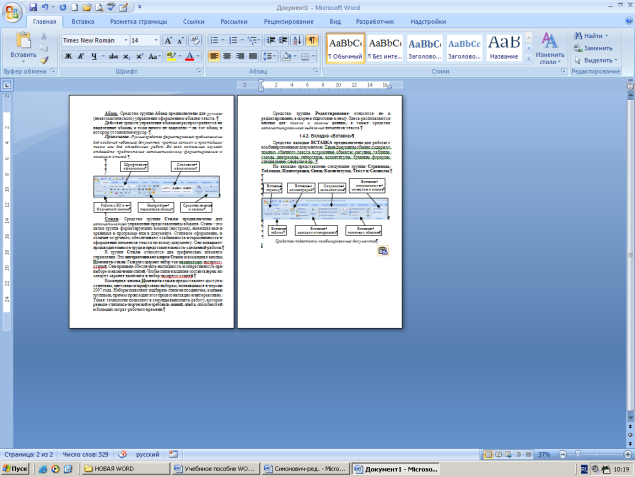
Task: Expand bullet list style options
Action: tap(223, 40)
